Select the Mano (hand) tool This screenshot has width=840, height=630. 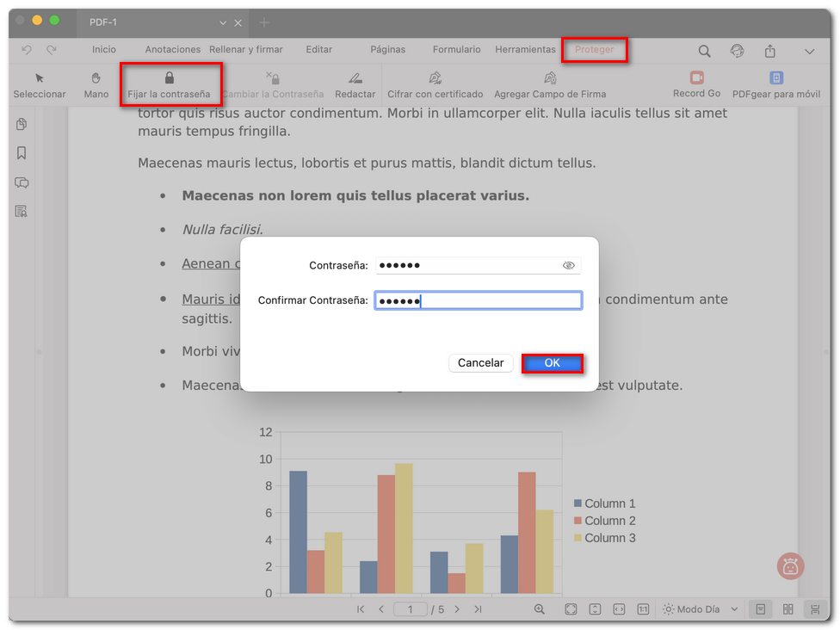tap(96, 83)
